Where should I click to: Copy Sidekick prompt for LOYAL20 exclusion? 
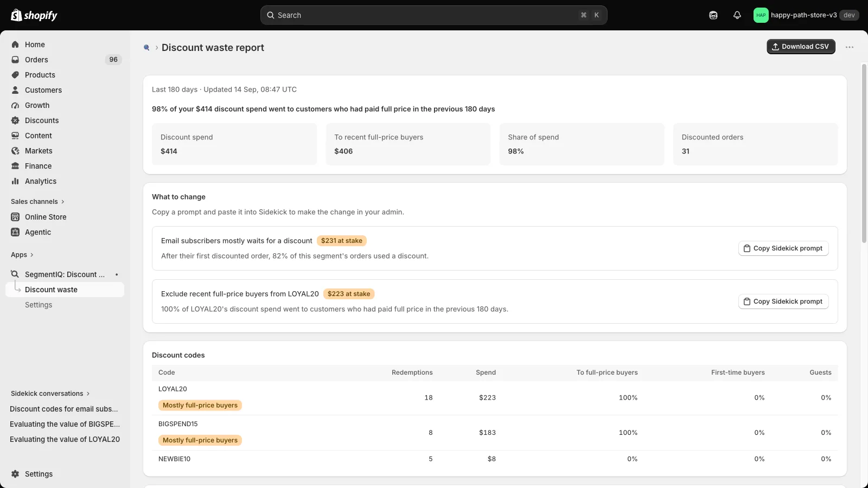click(x=783, y=301)
